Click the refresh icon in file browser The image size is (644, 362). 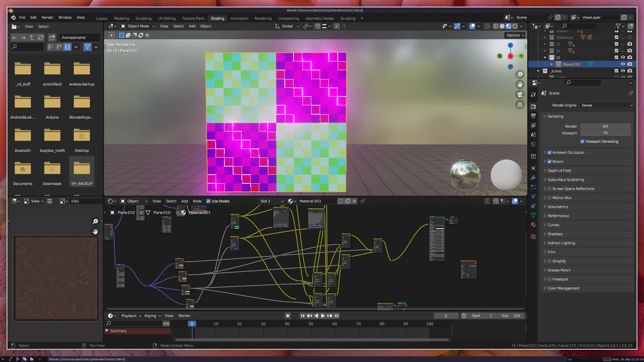(x=41, y=38)
